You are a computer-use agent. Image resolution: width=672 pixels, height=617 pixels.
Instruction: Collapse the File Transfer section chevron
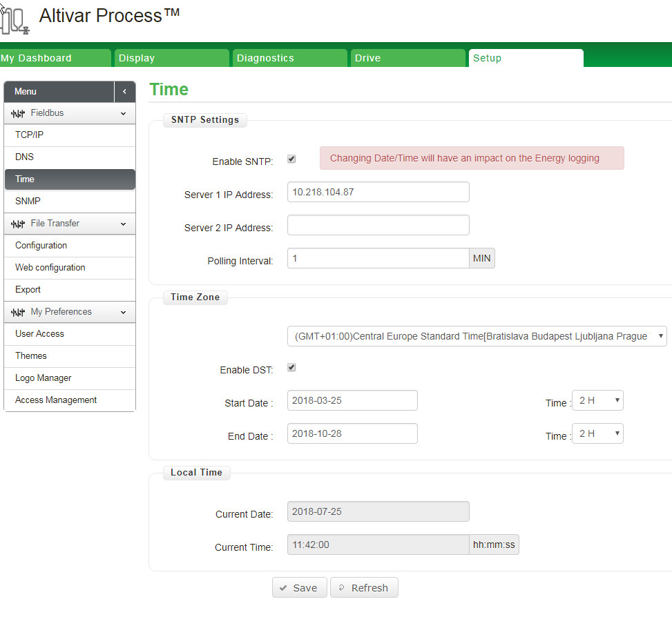(x=124, y=224)
